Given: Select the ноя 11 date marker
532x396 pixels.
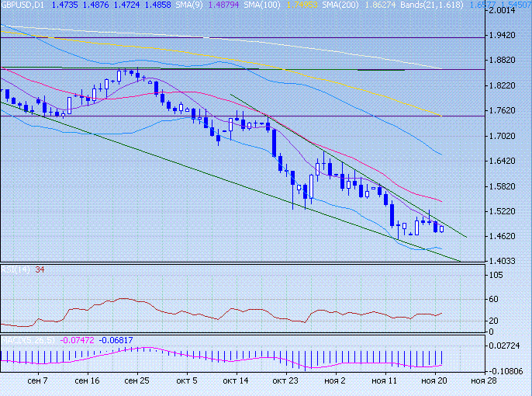Looking at the screenshot, I should [x=385, y=381].
